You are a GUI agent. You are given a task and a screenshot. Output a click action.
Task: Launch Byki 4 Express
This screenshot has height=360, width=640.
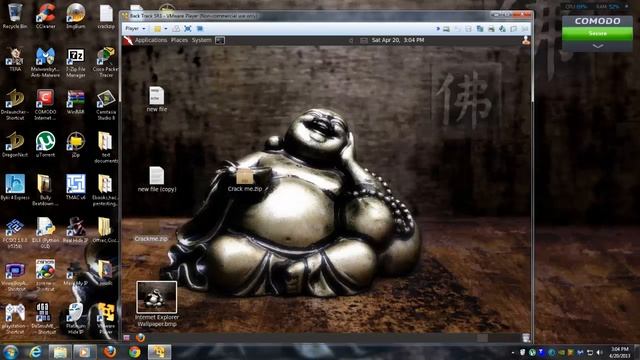15,187
